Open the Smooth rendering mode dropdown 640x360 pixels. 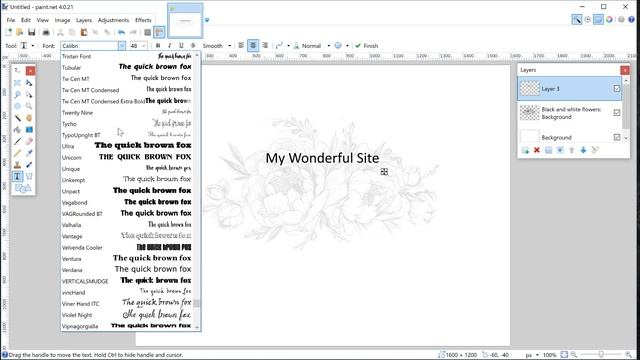coord(230,46)
